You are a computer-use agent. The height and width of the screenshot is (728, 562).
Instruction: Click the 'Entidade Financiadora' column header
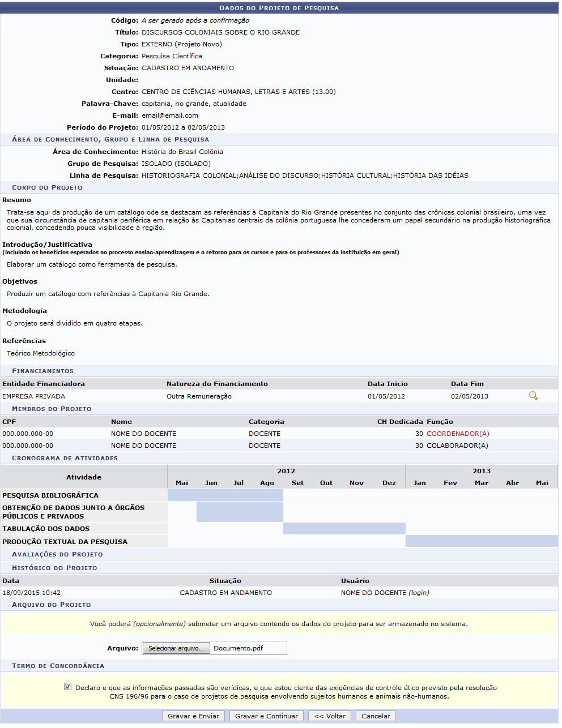pyautogui.click(x=44, y=384)
